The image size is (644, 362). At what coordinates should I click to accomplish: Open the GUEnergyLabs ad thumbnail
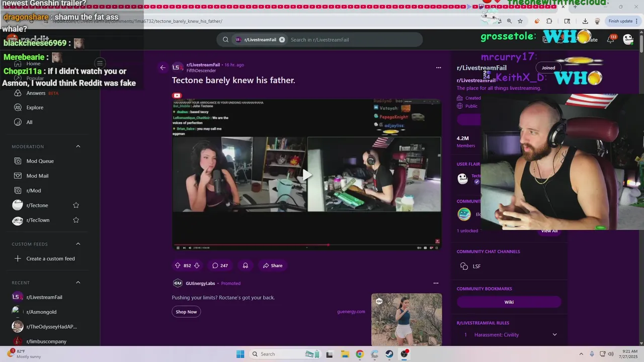click(407, 320)
